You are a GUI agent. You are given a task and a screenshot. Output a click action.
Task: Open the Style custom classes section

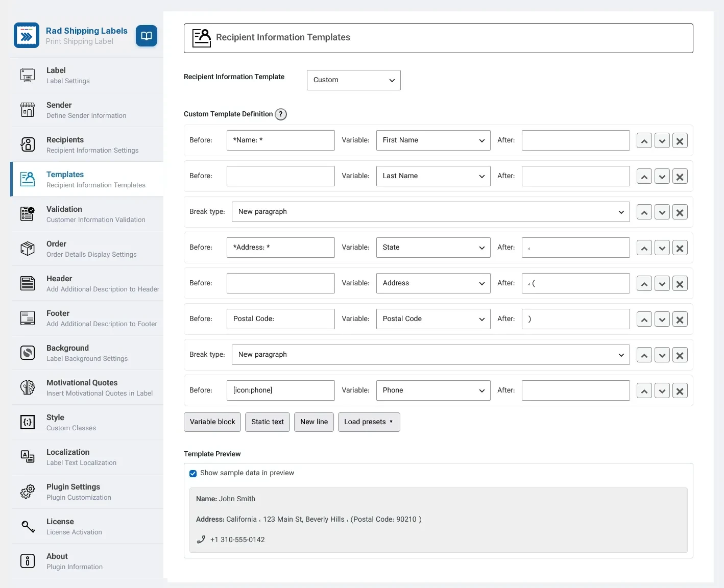(x=87, y=422)
